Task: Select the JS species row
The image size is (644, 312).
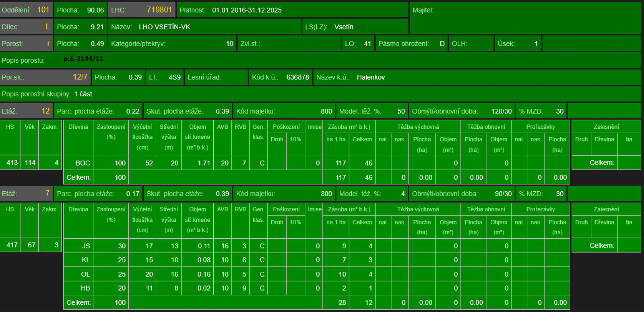Action: [316, 246]
